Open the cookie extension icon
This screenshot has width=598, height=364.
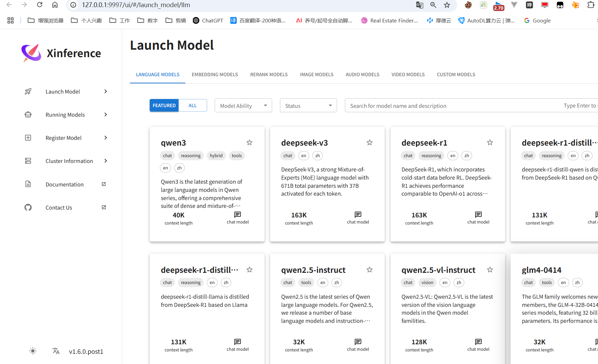point(468,5)
